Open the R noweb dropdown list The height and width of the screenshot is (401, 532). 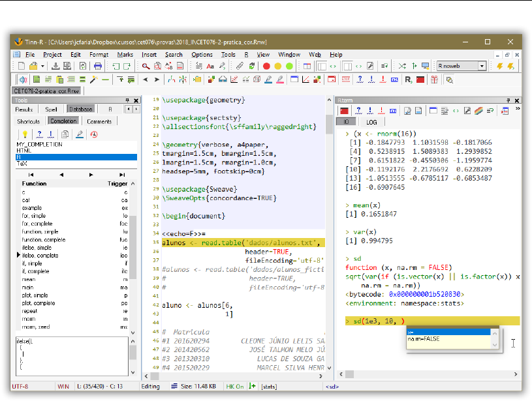(x=482, y=66)
